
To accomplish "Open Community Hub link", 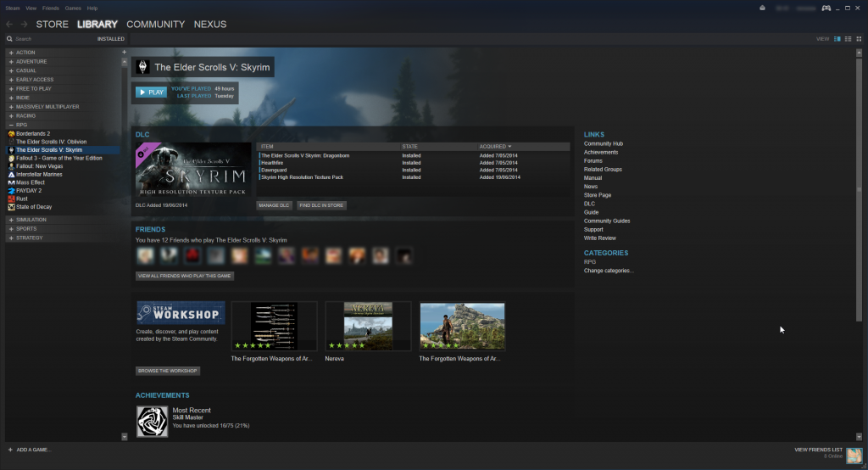I will pyautogui.click(x=604, y=143).
